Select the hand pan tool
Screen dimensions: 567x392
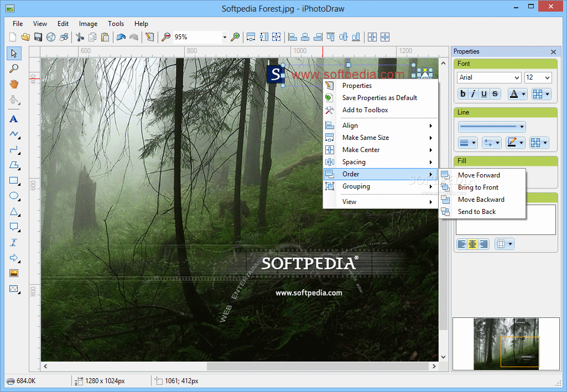(14, 84)
